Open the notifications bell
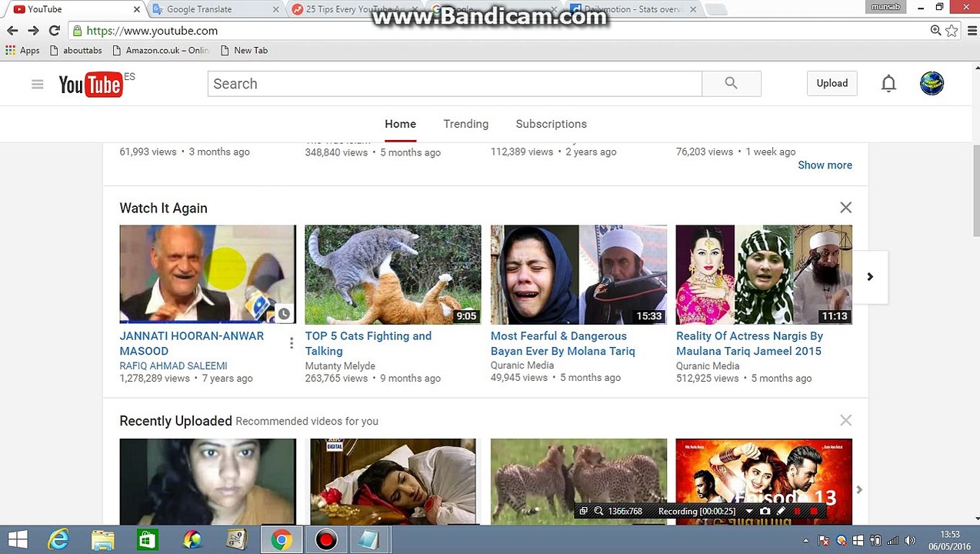Screen dimensions: 980x554 click(888, 83)
